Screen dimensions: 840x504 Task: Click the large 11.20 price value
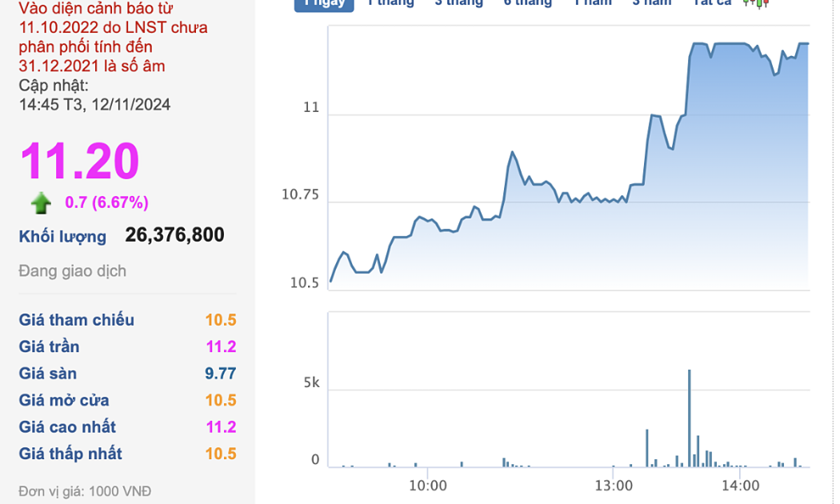[x=79, y=160]
